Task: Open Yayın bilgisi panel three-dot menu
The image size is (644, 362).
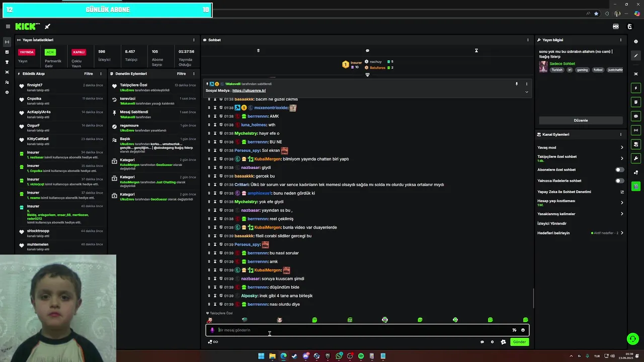Action: click(x=620, y=40)
